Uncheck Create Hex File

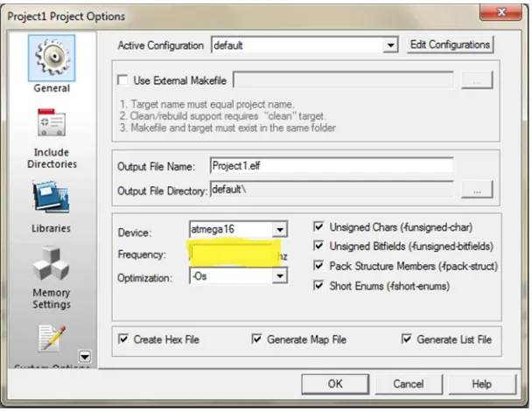click(x=123, y=339)
